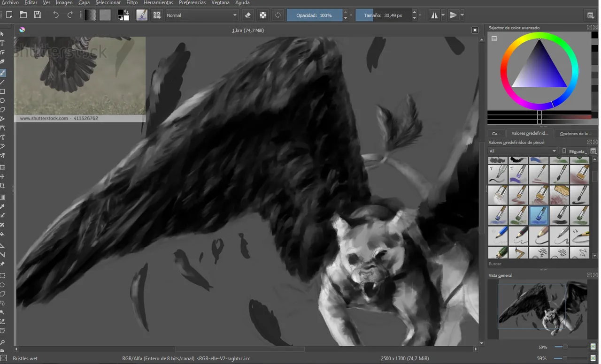
Task: Select the Move tool
Action: click(2, 176)
